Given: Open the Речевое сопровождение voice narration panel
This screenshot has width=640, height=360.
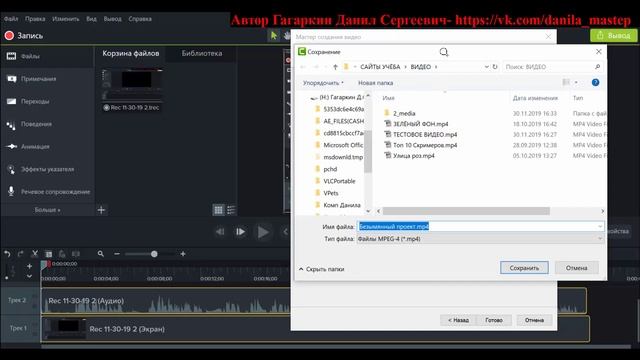Looking at the screenshot, I should coord(47,191).
